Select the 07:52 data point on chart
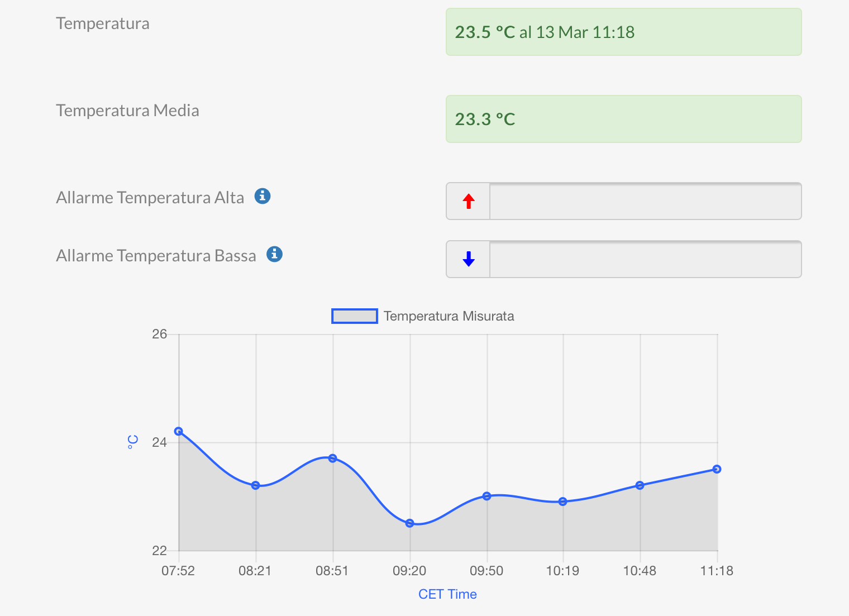Screen dimensions: 849x616 click(179, 431)
